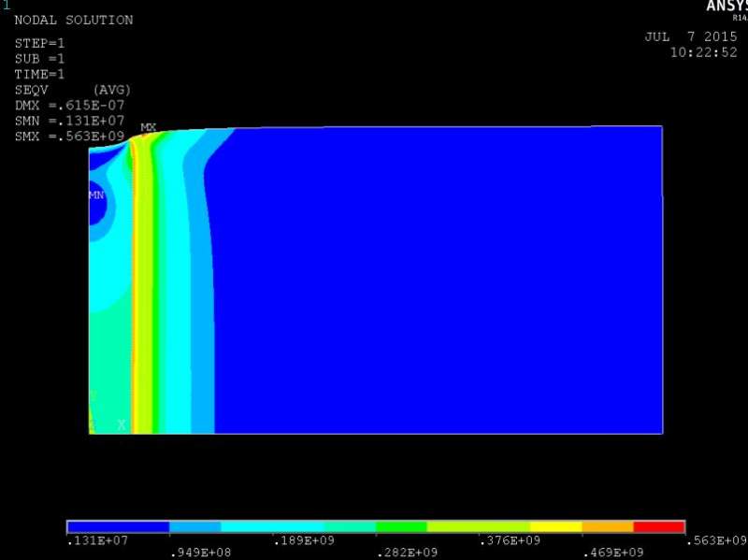Image resolution: width=748 pixels, height=560 pixels.
Task: Click the window number 1 label
Action: point(7,6)
